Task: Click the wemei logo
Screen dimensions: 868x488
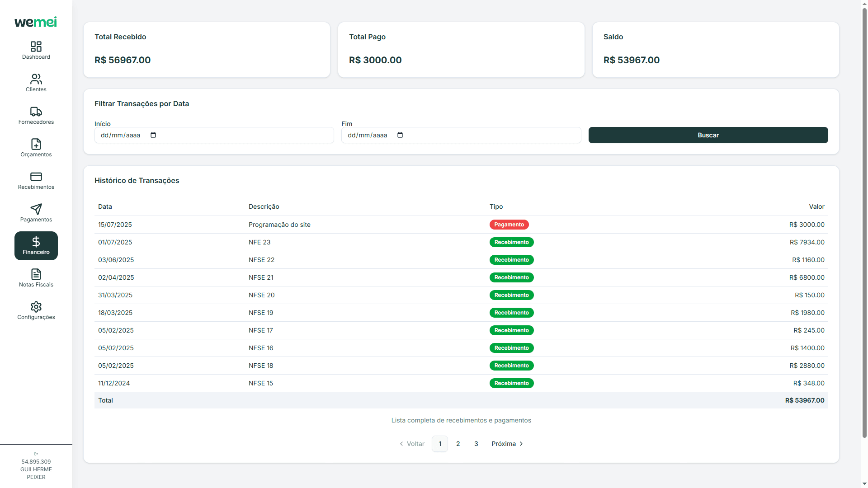Action: (36, 22)
